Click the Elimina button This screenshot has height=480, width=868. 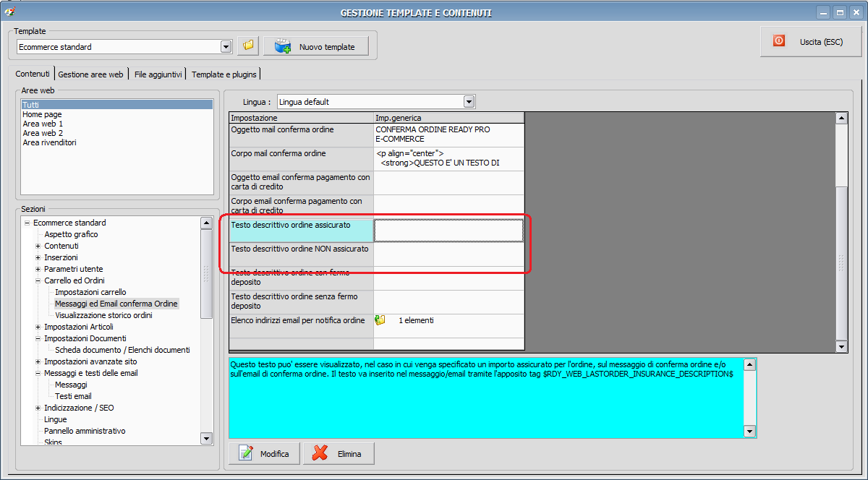click(339, 453)
